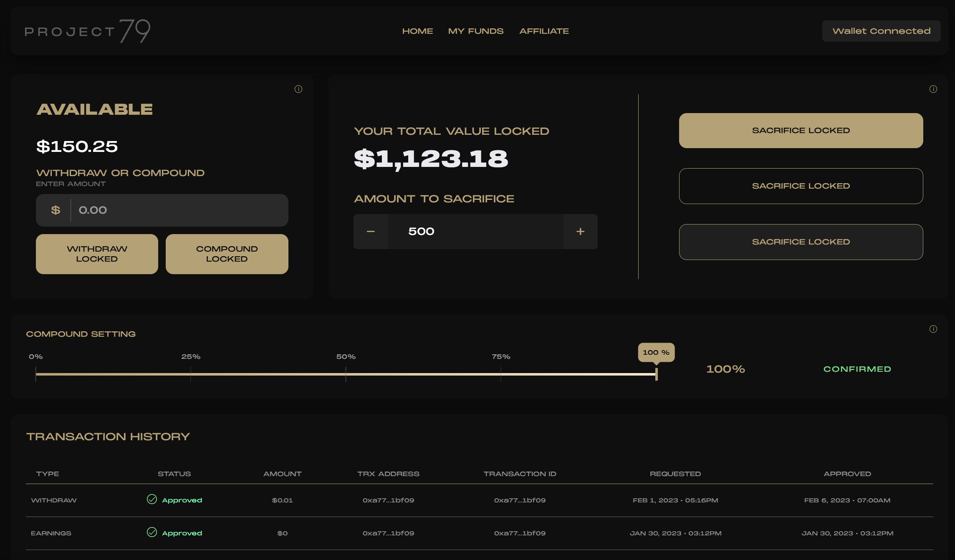Click the compound slider handle at 100%

656,374
